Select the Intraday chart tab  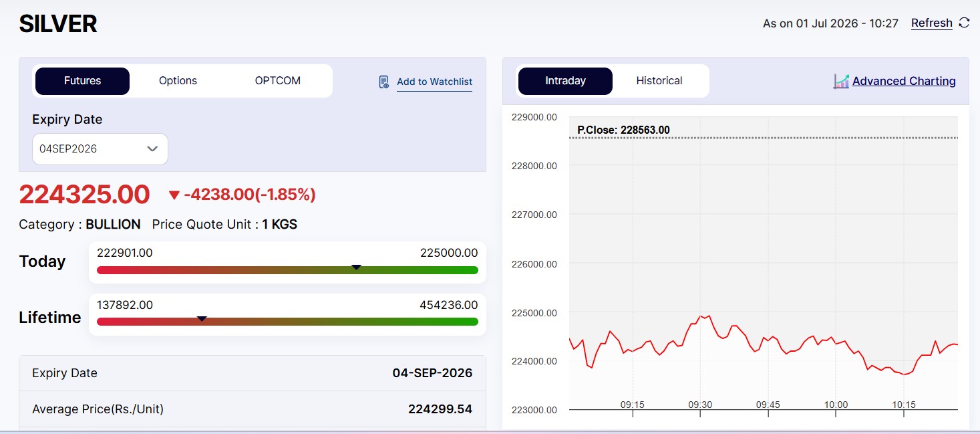565,81
